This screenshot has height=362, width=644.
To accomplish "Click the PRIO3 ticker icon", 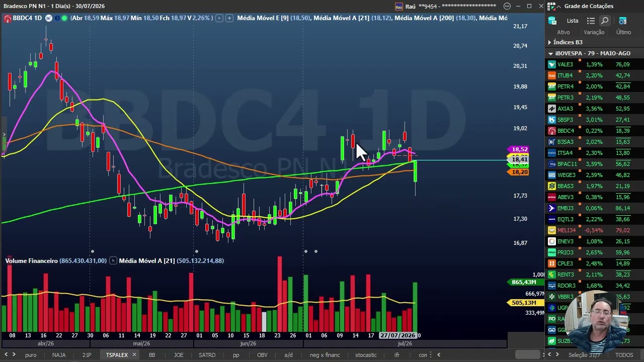I will tap(552, 252).
